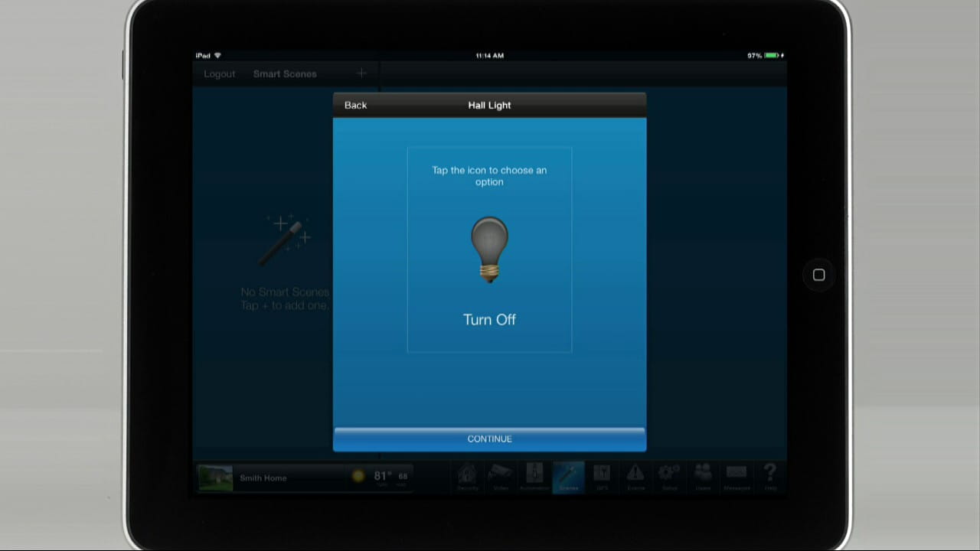Select the Scenes magic wand tab
Screen dimensions: 980x551
click(x=568, y=477)
